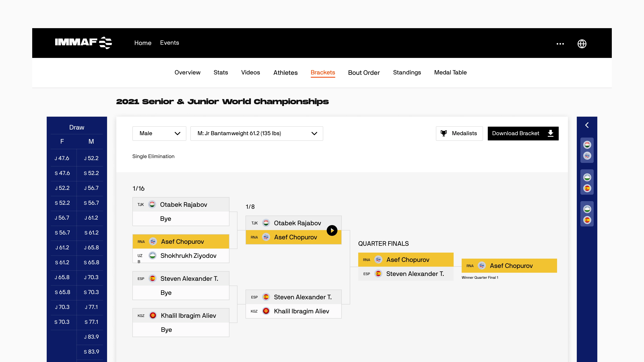The image size is (644, 362).
Task: Click the trophy icon on Medalists
Action: click(444, 133)
